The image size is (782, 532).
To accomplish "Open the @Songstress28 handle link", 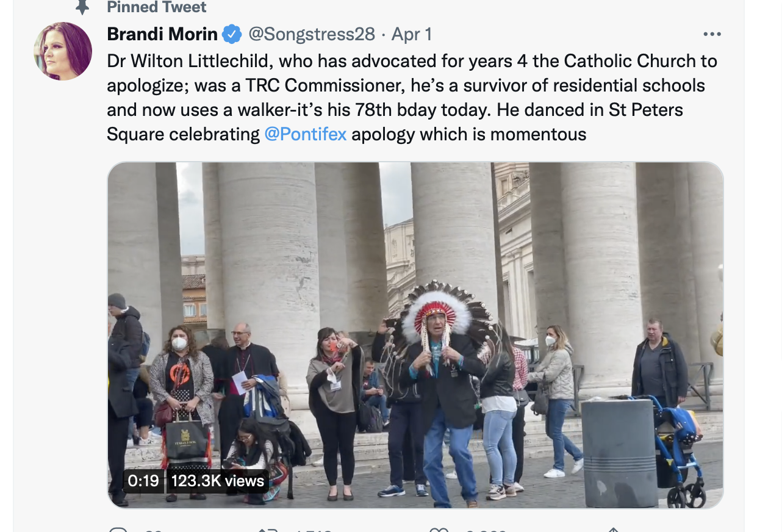I will pos(311,34).
